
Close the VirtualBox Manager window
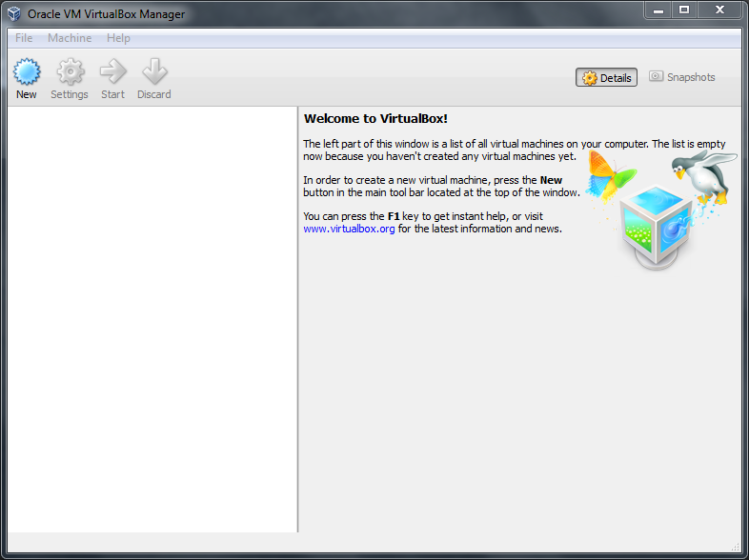[719, 10]
